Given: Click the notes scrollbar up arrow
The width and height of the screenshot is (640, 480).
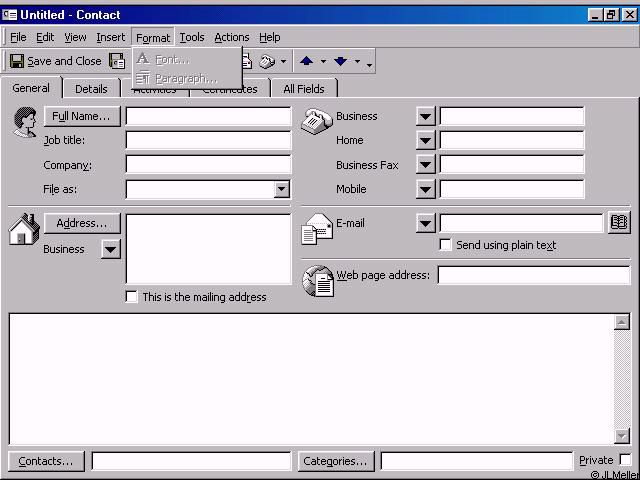Looking at the screenshot, I should click(621, 322).
